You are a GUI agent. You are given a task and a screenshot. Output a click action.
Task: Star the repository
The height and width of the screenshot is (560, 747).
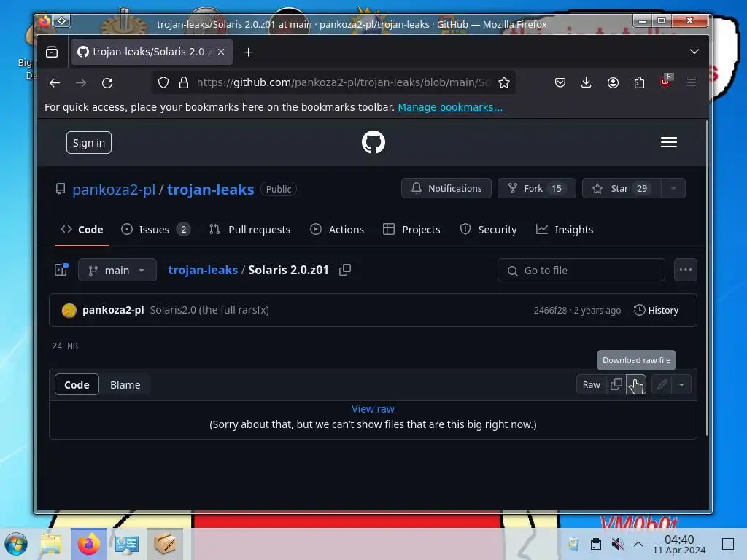pyautogui.click(x=622, y=188)
